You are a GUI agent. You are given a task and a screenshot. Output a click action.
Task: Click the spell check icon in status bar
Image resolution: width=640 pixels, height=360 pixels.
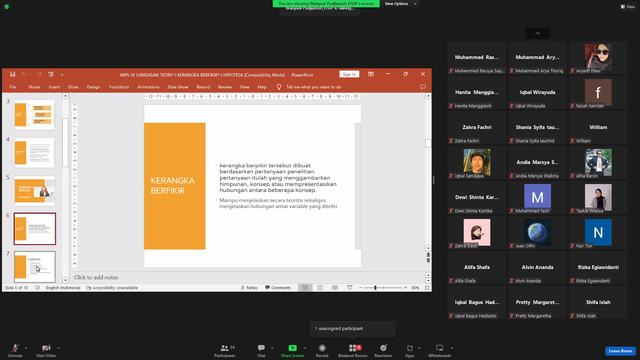(x=37, y=288)
